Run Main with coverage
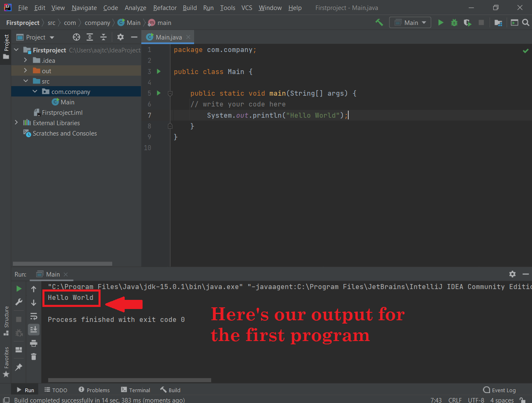 tap(467, 22)
